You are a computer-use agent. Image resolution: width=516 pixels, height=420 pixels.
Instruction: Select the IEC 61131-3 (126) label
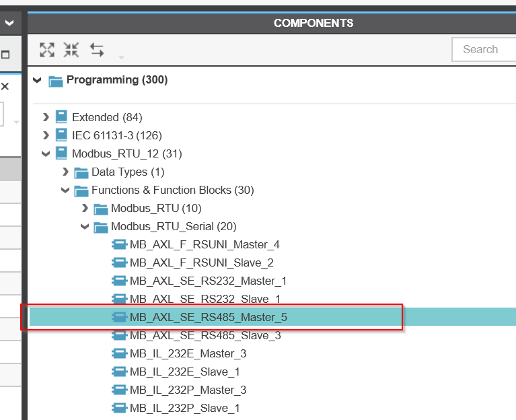pyautogui.click(x=117, y=135)
